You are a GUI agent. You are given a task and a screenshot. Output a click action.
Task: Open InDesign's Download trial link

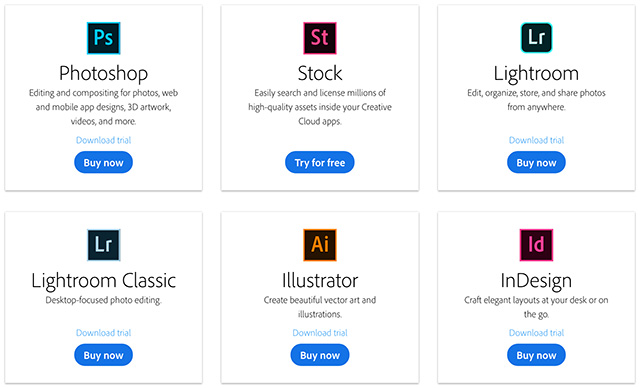(x=536, y=333)
